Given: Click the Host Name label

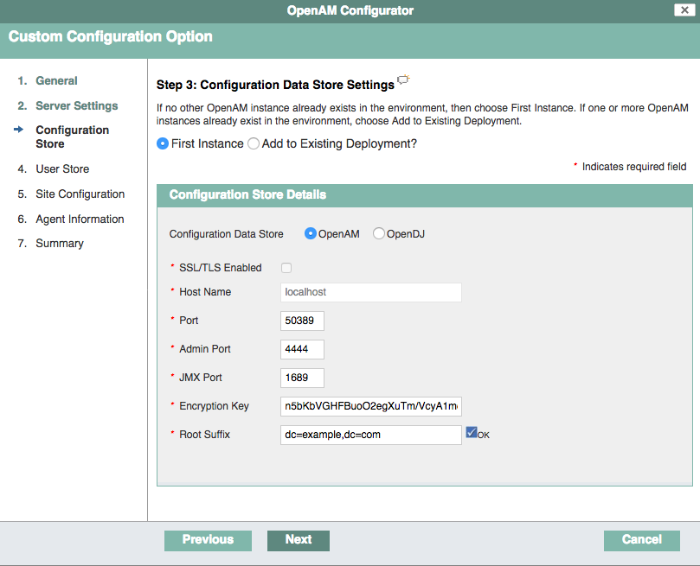Looking at the screenshot, I should click(205, 292).
